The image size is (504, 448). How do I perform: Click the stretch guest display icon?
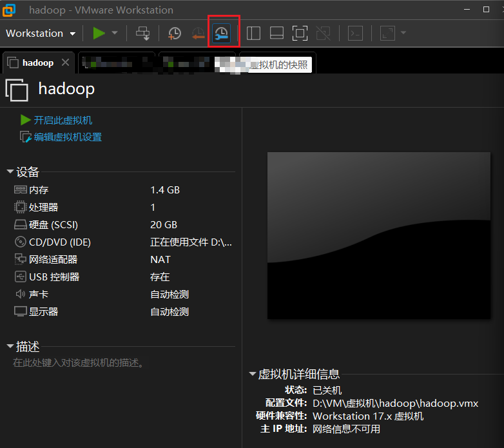click(387, 33)
